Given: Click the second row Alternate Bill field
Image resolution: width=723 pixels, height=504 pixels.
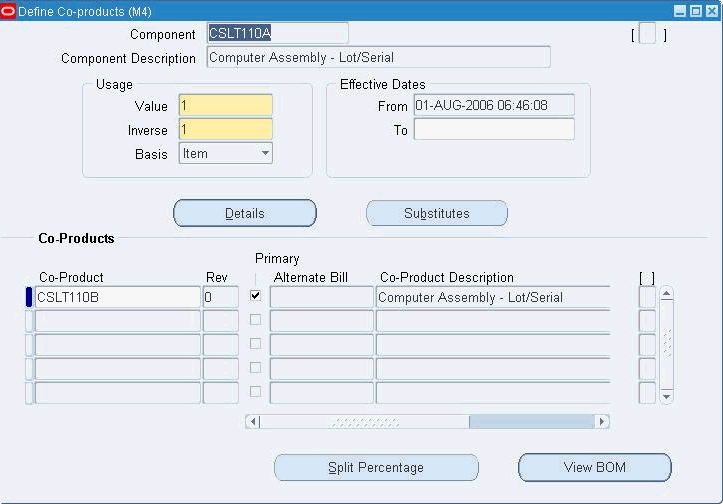Looking at the screenshot, I should pos(321,321).
